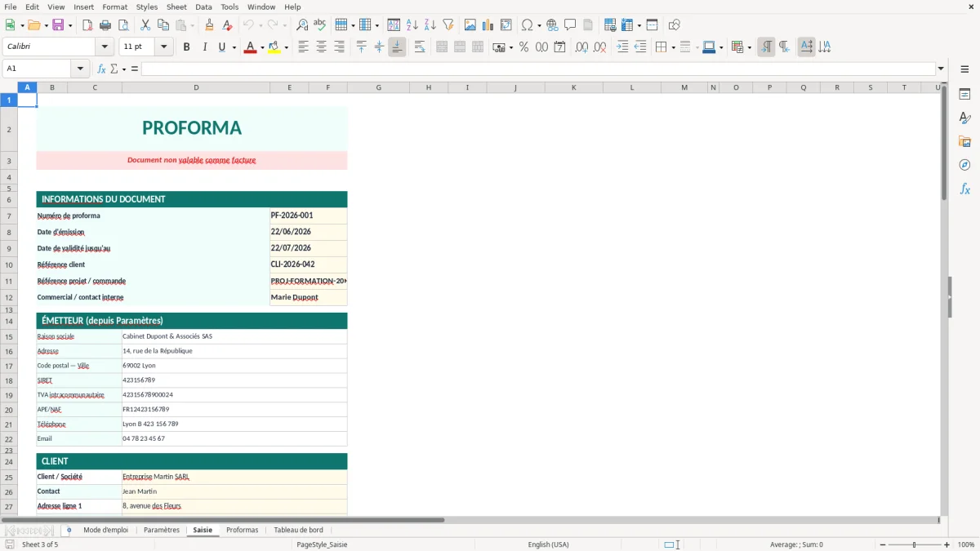
Task: Add a decimal place
Action: point(582,47)
